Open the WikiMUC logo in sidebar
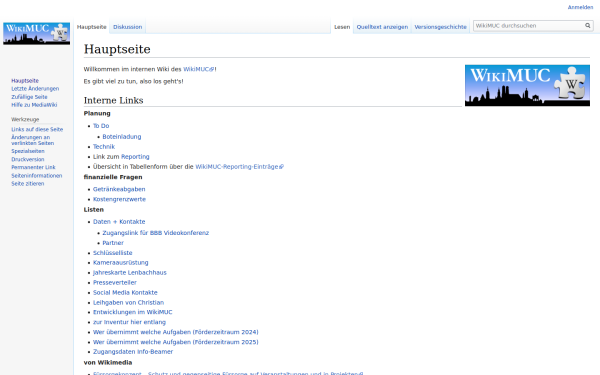Image resolution: width=600 pixels, height=375 pixels. [x=36, y=33]
